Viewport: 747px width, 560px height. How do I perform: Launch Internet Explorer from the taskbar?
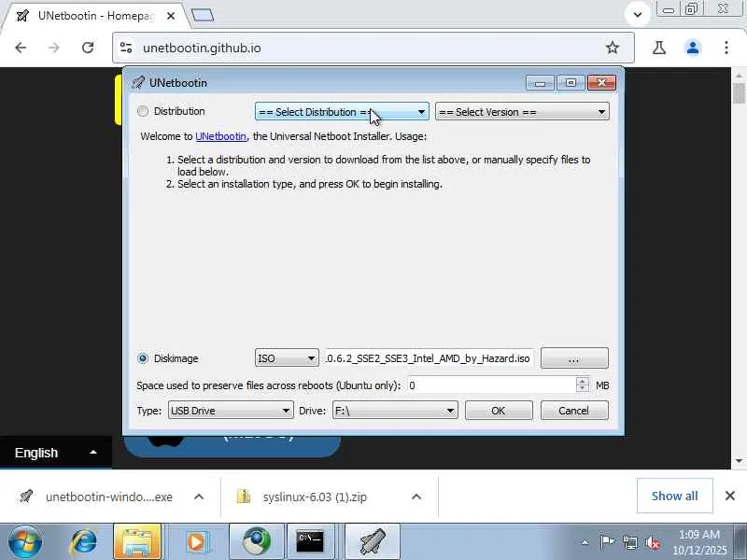[x=83, y=542]
